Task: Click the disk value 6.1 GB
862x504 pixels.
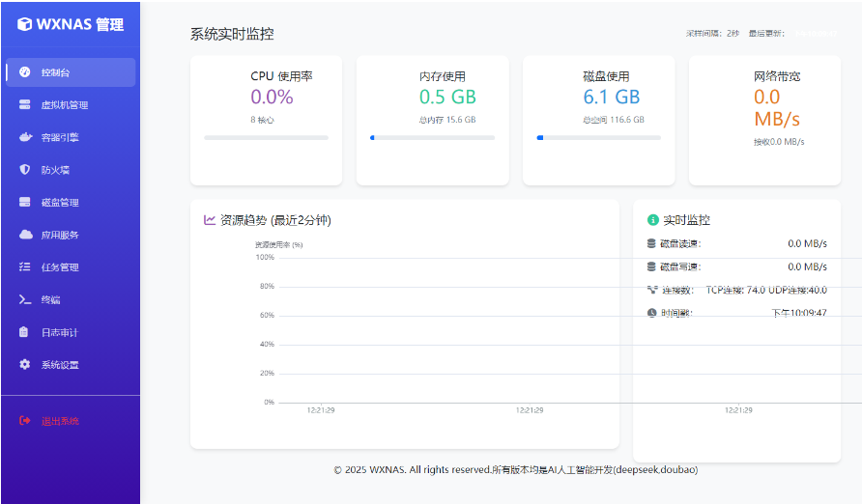Action: (612, 97)
